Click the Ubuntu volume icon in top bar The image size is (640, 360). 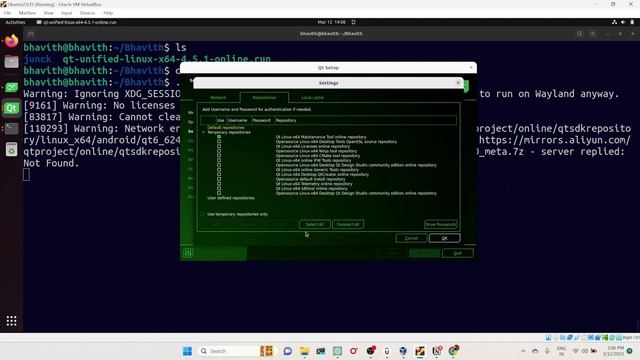pyautogui.click(x=623, y=22)
